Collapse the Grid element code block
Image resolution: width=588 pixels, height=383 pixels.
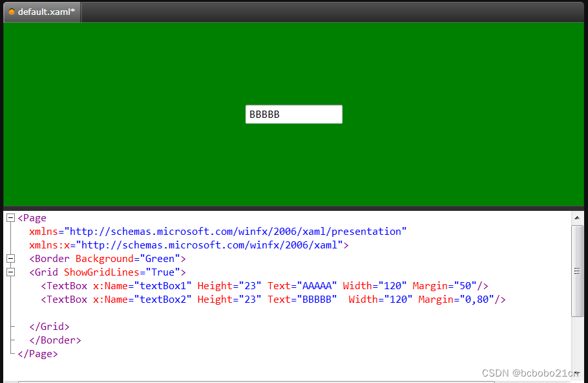(x=10, y=272)
